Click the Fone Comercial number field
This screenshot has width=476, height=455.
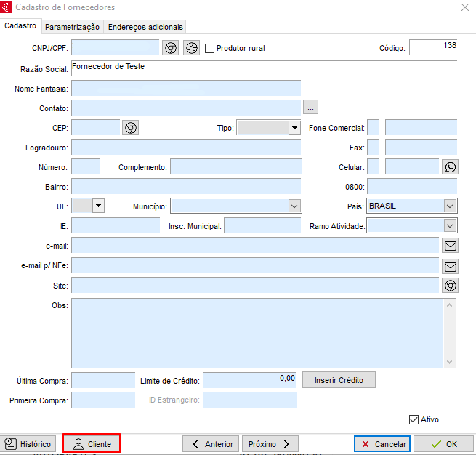coord(421,127)
